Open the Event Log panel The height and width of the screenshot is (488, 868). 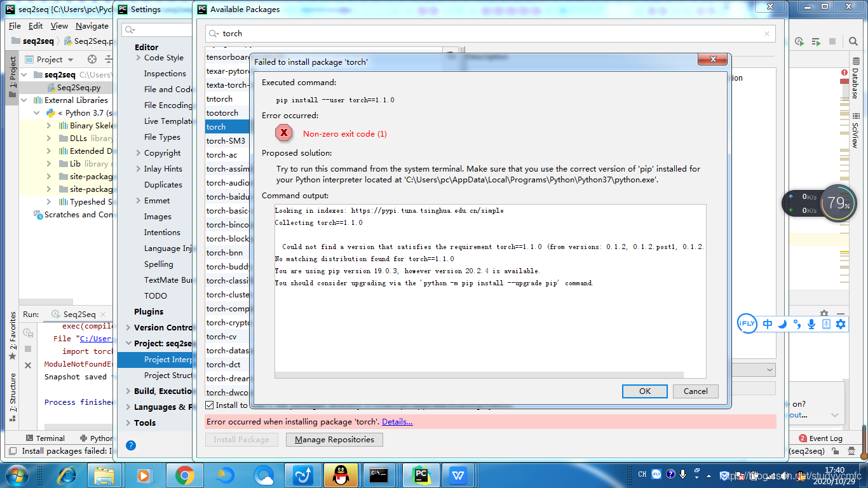tap(821, 438)
